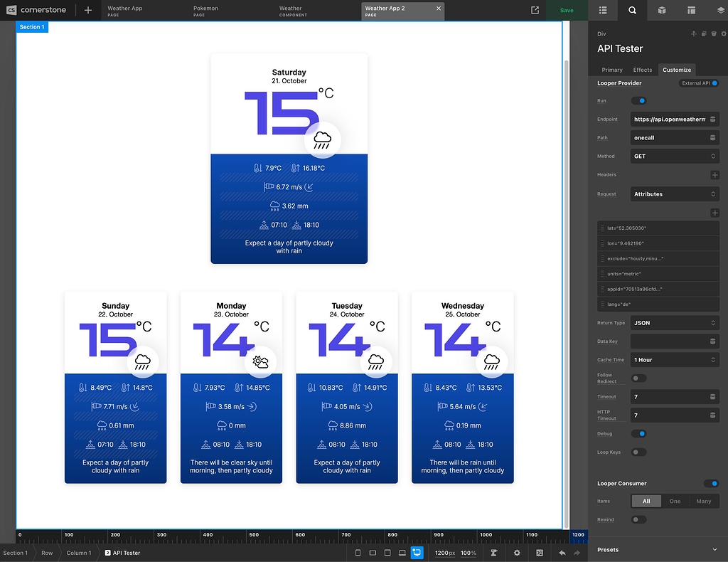The width and height of the screenshot is (728, 562).
Task: Switch to the Effects tab
Action: [642, 70]
